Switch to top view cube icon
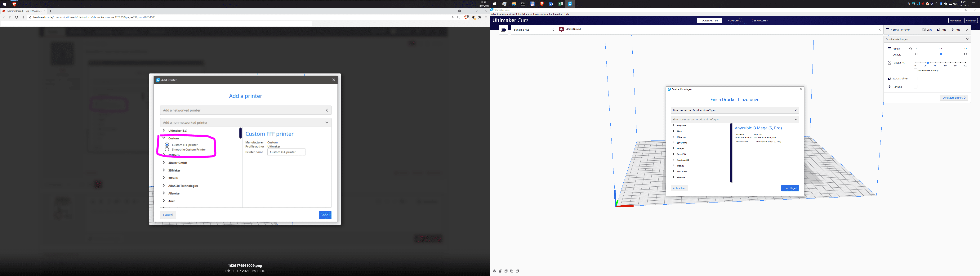 (x=506, y=271)
